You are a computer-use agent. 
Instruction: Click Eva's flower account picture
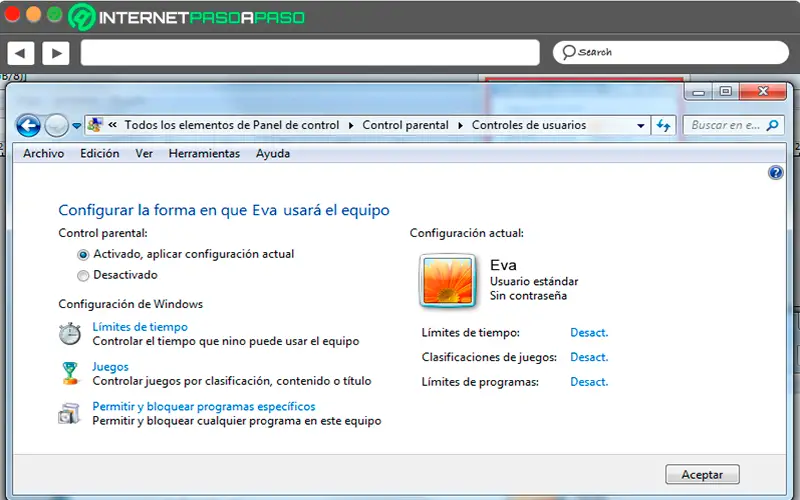(448, 281)
